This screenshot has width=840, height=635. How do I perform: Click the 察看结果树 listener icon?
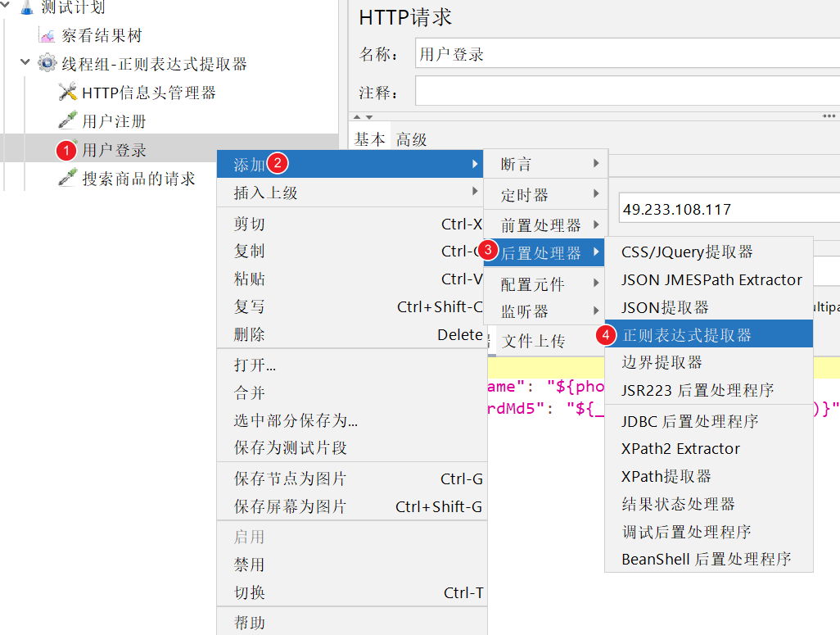point(47,36)
